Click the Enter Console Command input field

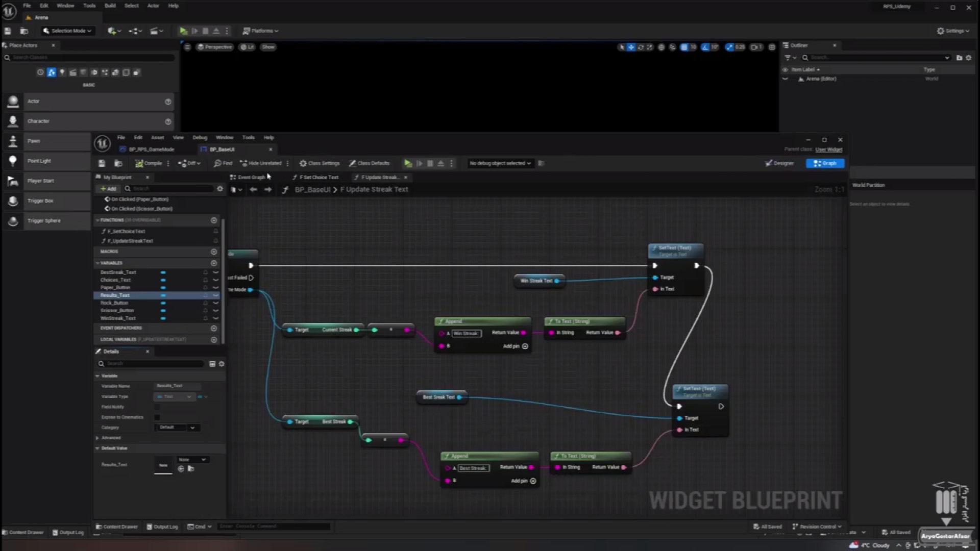[x=274, y=527]
